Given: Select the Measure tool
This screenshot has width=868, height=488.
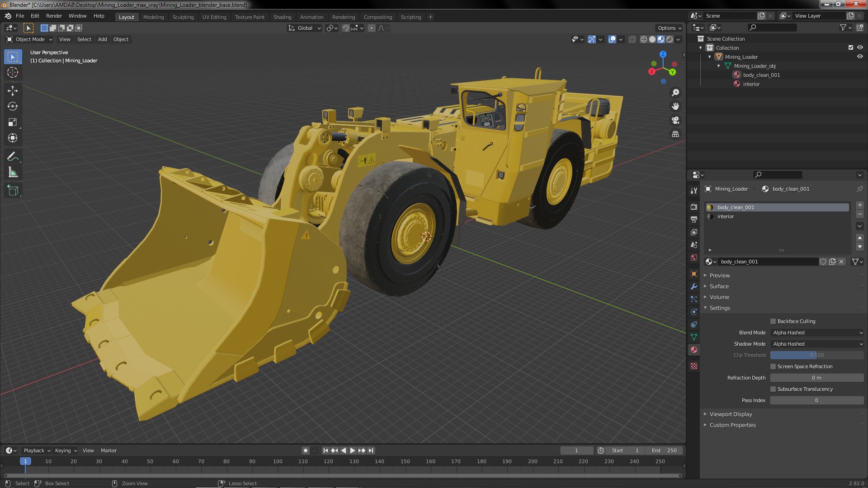Looking at the screenshot, I should pyautogui.click(x=13, y=173).
